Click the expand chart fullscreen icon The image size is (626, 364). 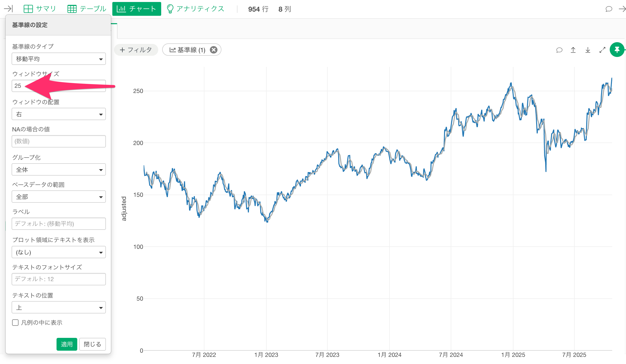coord(602,50)
